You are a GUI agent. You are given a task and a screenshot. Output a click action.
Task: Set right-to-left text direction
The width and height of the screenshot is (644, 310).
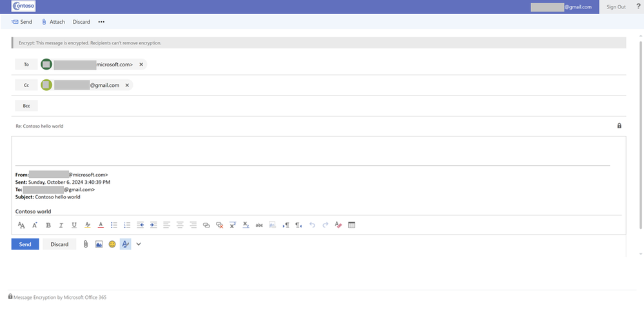pos(299,225)
